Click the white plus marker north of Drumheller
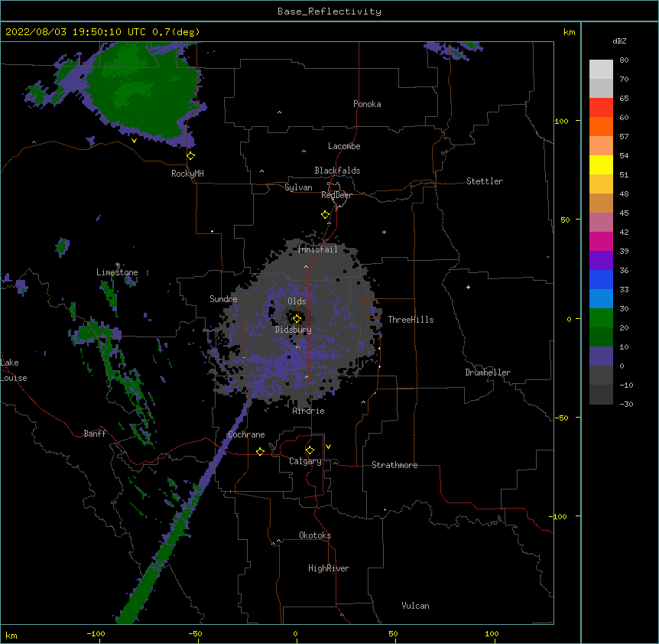The height and width of the screenshot is (644, 659). 468,287
